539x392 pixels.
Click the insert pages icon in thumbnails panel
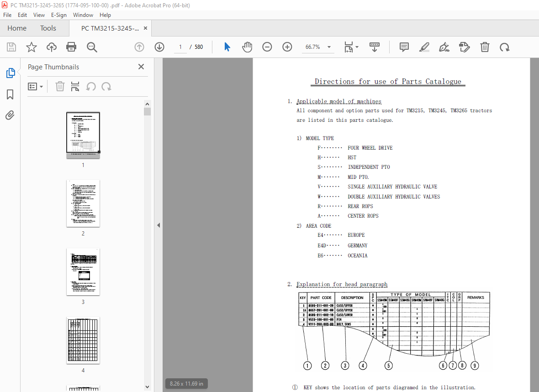[75, 86]
